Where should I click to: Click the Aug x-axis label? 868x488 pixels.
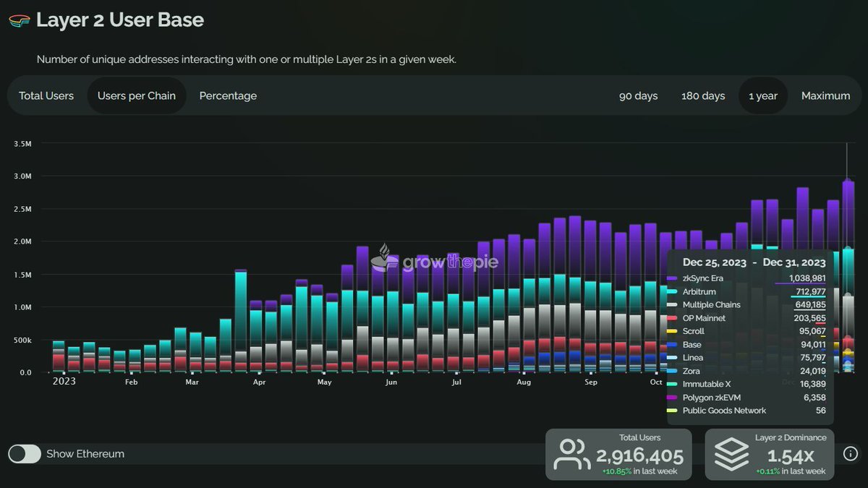[524, 382]
